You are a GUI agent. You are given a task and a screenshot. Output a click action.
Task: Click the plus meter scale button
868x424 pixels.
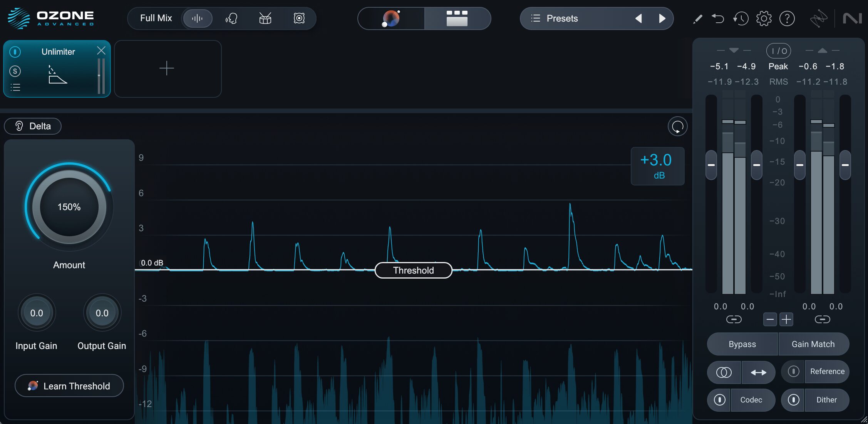pyautogui.click(x=786, y=319)
